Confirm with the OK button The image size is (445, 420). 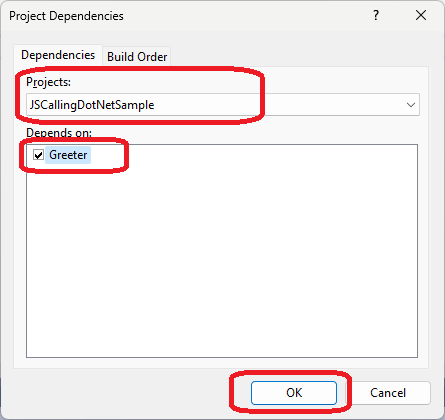(294, 393)
